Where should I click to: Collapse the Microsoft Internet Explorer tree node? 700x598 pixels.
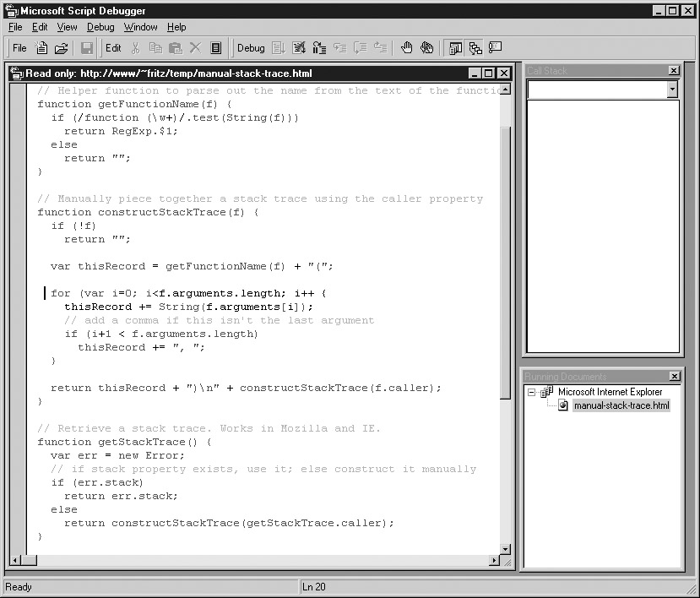[x=531, y=392]
